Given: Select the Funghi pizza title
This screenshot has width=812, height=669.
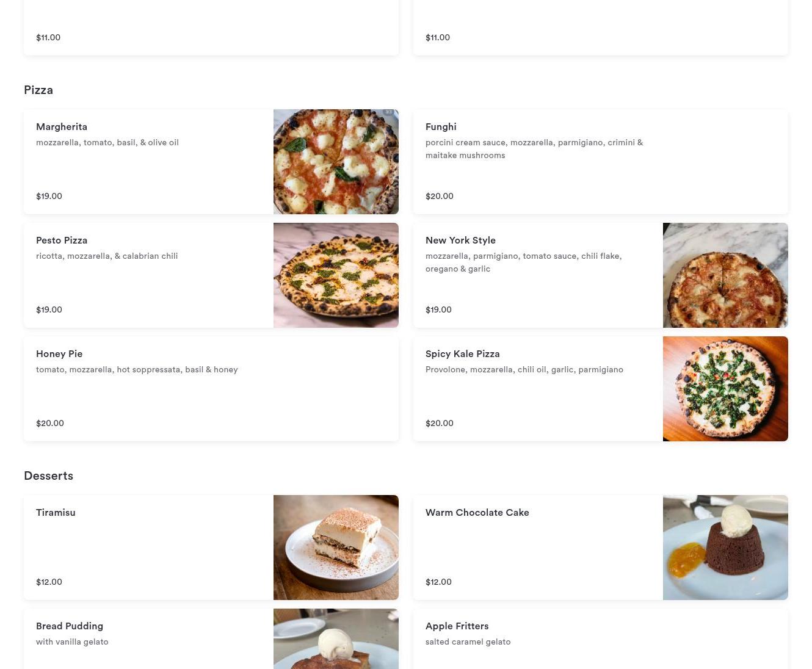Looking at the screenshot, I should 441,127.
